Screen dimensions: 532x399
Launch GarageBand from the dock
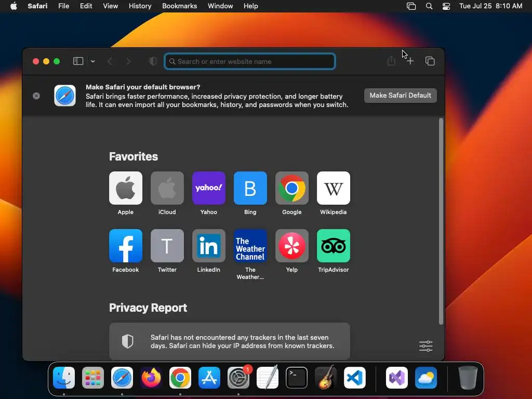tap(326, 377)
